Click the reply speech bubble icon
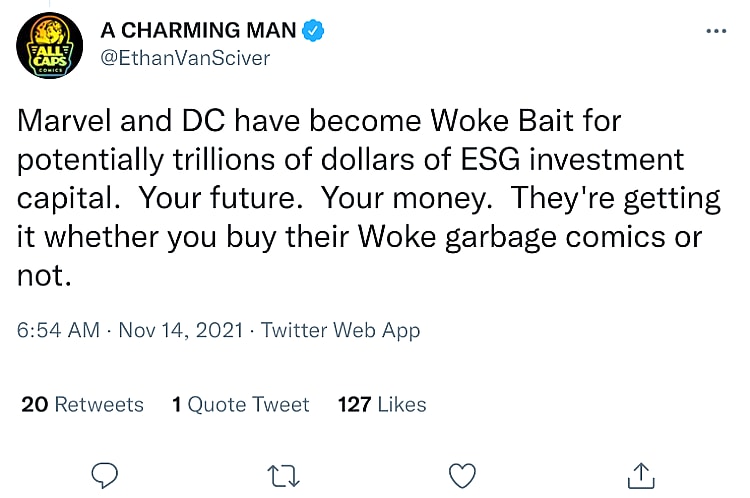This screenshot has height=498, width=750. (x=107, y=473)
